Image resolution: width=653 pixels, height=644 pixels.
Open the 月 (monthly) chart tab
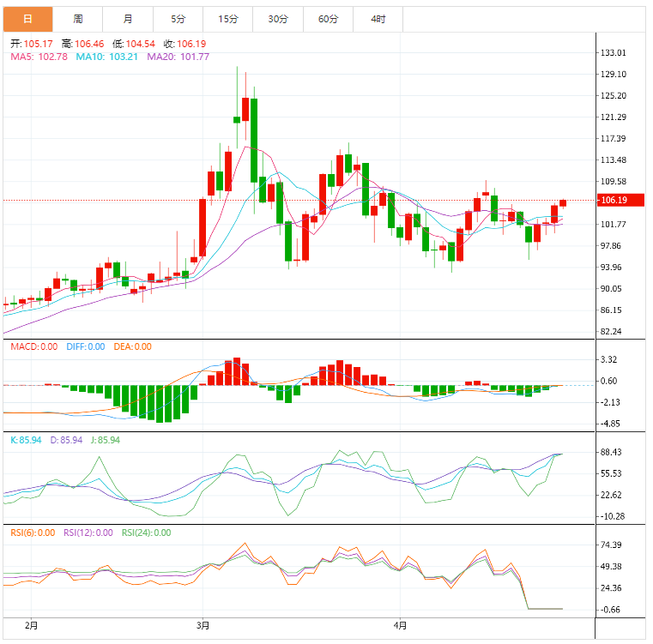click(x=128, y=19)
